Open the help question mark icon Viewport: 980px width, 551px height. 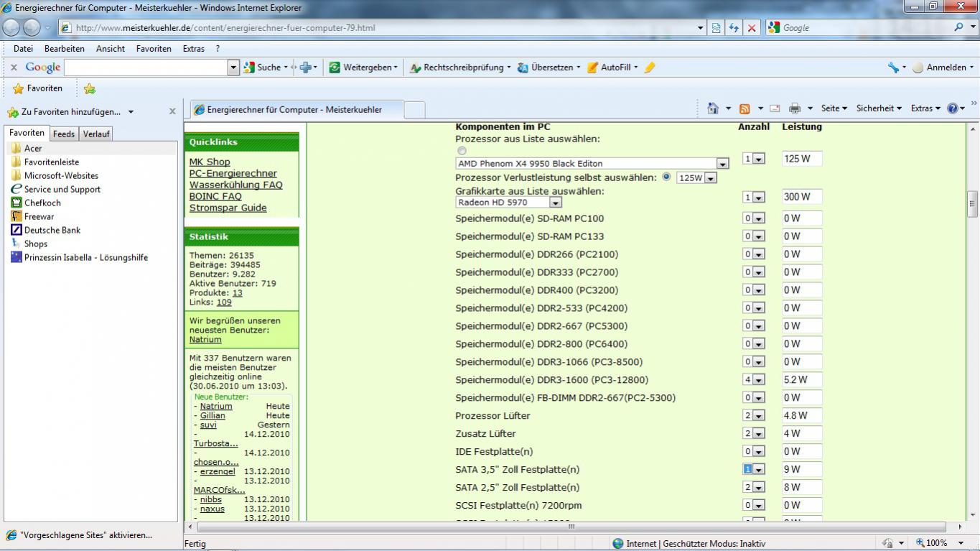953,108
